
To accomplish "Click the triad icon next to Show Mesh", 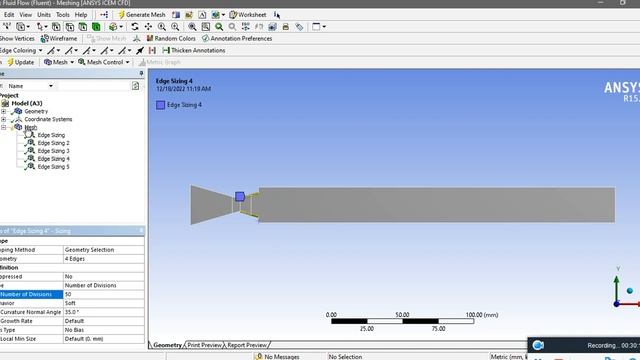I will pyautogui.click(x=136, y=38).
